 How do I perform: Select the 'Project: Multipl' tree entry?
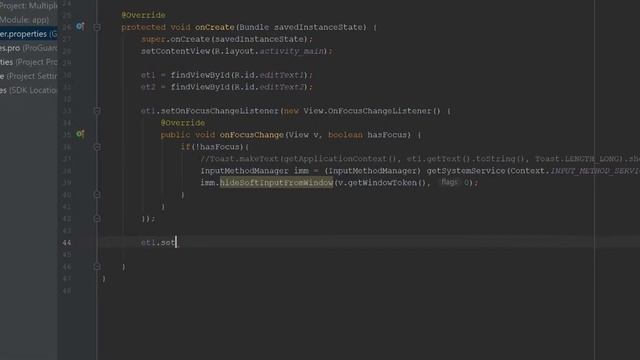click(x=29, y=6)
